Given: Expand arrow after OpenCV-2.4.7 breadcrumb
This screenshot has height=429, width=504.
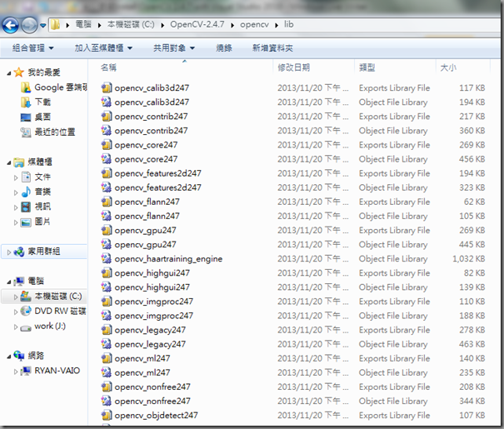Looking at the screenshot, I should point(232,25).
